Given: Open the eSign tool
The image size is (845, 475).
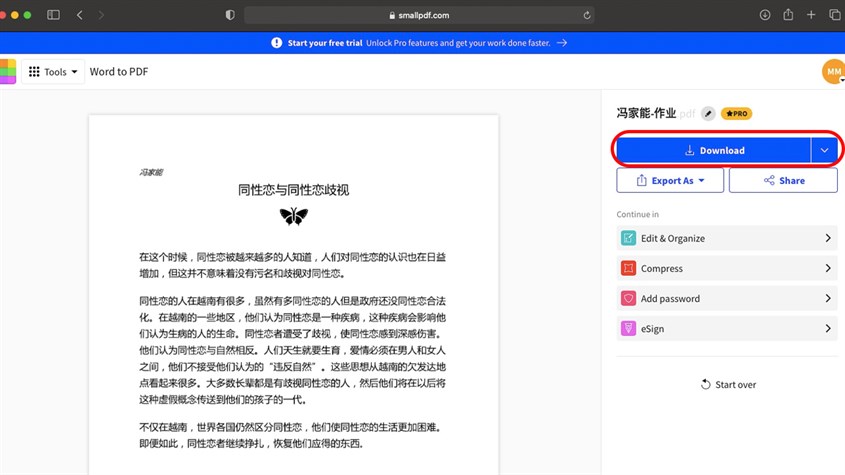Looking at the screenshot, I should 727,329.
